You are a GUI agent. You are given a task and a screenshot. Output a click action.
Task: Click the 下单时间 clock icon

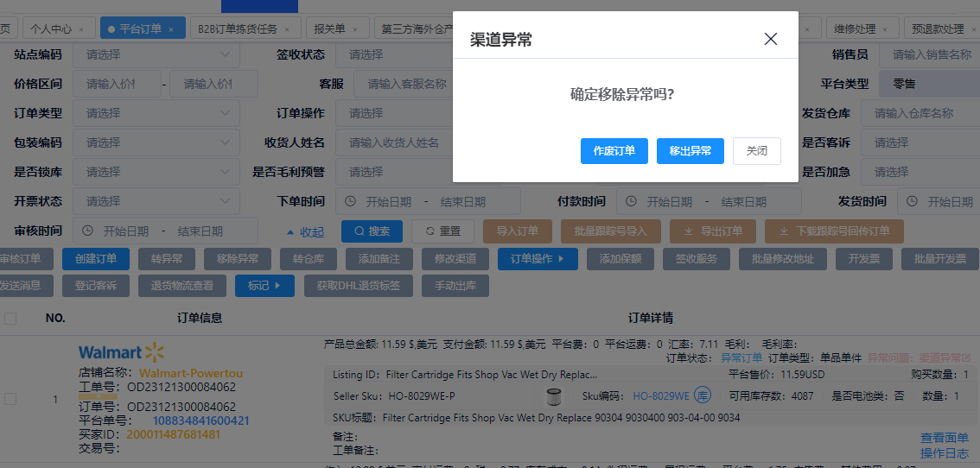pyautogui.click(x=351, y=201)
